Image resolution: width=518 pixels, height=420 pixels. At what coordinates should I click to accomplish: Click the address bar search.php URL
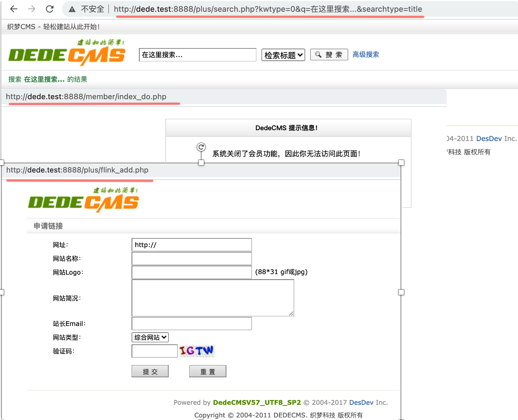pos(268,9)
